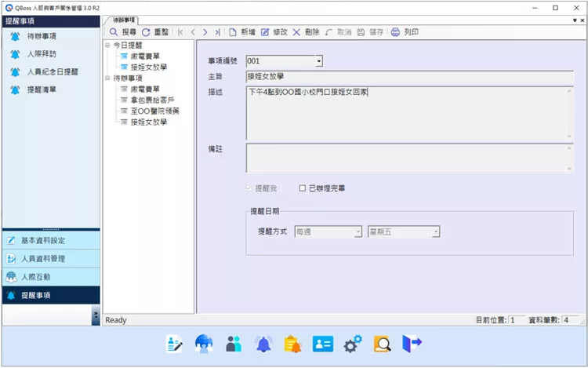The width and height of the screenshot is (588, 368).
Task: Open the gear settings icon in bottom bar
Action: click(x=353, y=344)
